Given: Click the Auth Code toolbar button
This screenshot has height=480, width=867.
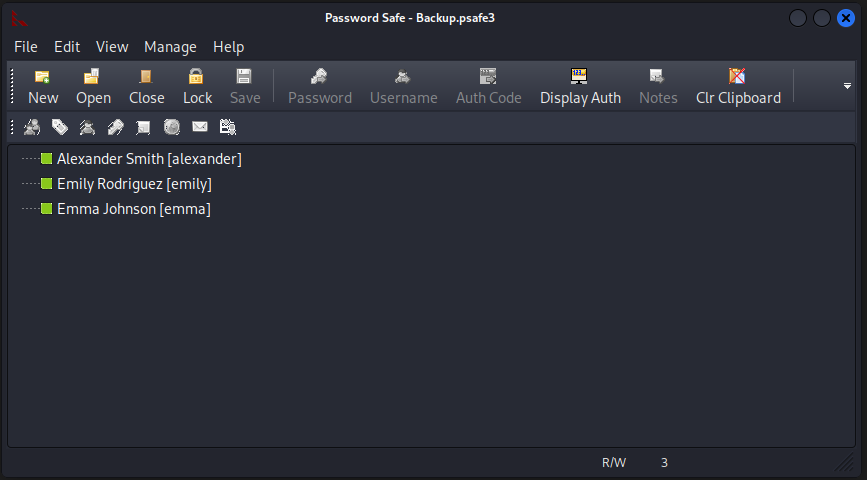Looking at the screenshot, I should click(x=489, y=87).
